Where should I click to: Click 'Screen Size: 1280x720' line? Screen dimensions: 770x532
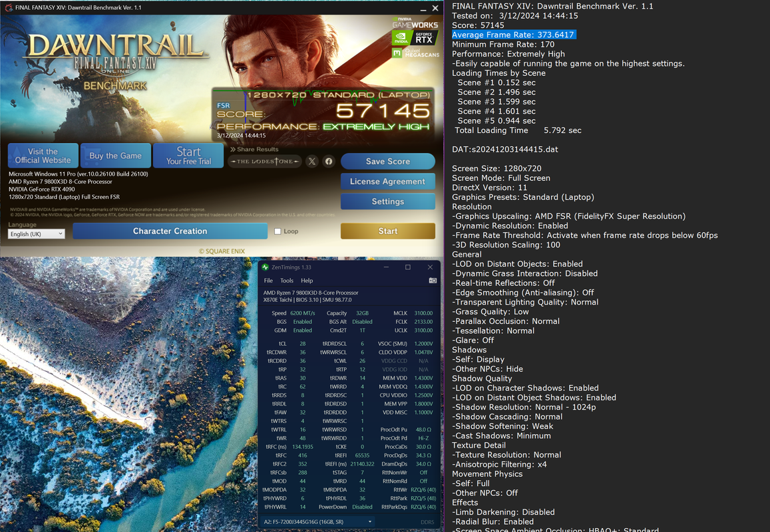tap(496, 168)
